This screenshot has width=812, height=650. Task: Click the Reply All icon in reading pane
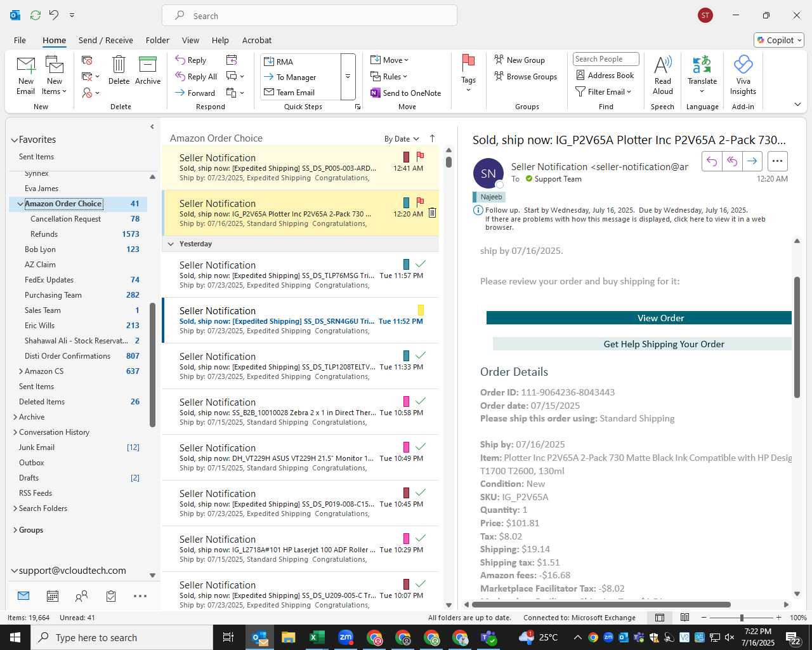732,161
